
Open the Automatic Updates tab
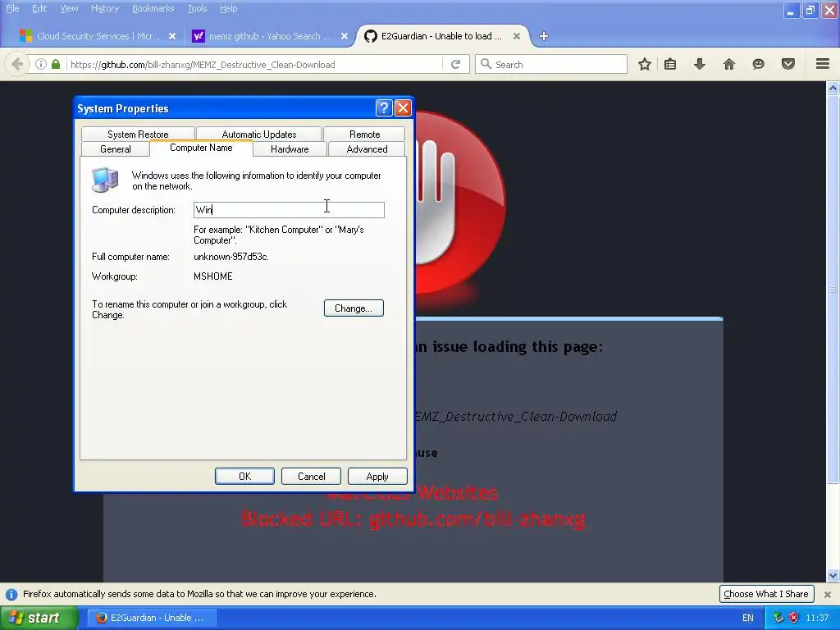259,134
